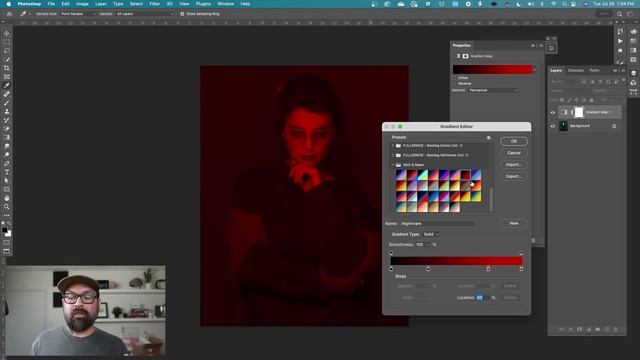Click the Background layer lock icon
Viewport: 640px width, 360px height.
(x=614, y=126)
